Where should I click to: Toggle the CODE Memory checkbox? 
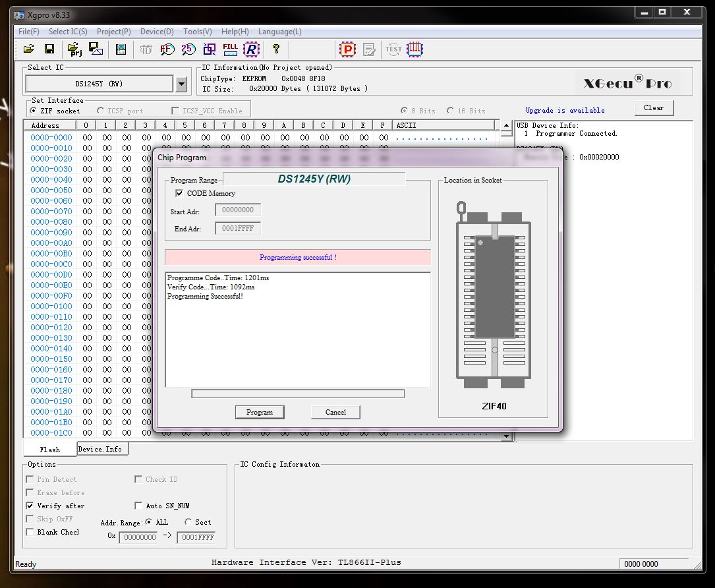tap(179, 193)
